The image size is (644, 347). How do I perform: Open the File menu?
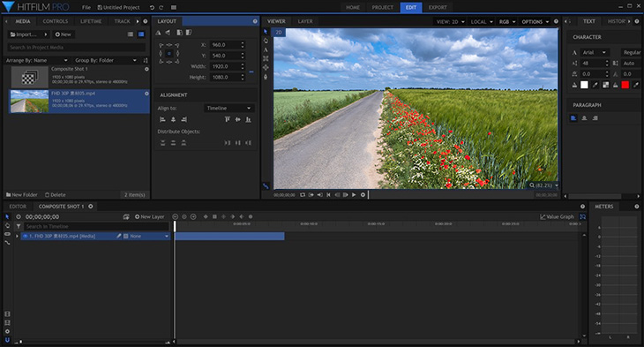(x=86, y=7)
